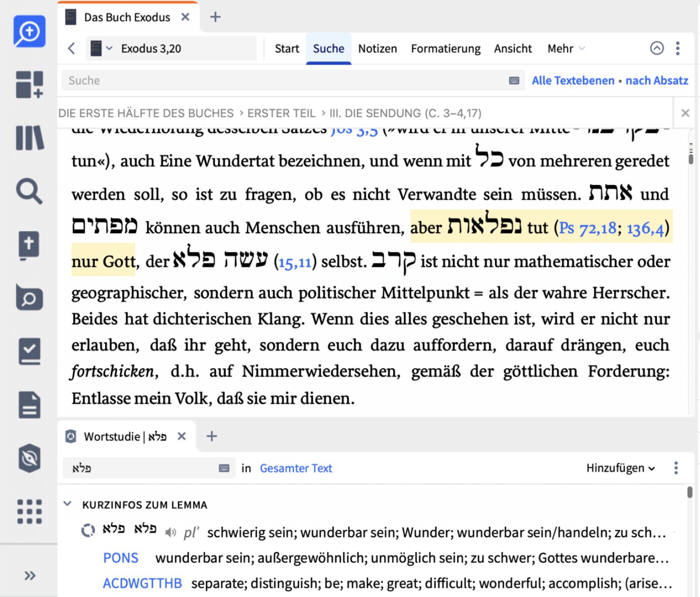The height and width of the screenshot is (597, 700).
Task: Click the Gesamter Text link
Action: (296, 468)
